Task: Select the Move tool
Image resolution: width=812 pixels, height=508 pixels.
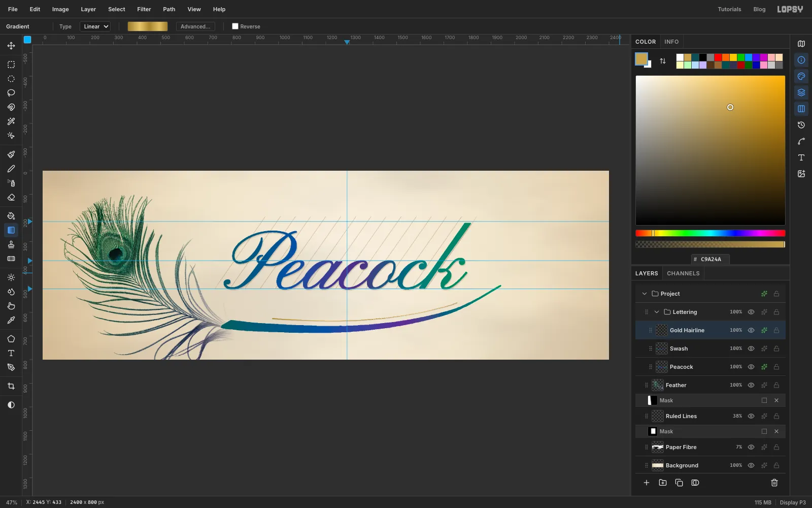Action: [x=11, y=46]
